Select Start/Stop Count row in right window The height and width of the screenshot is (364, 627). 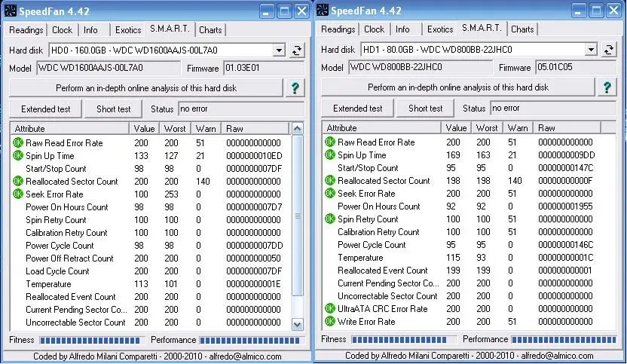tap(469, 167)
